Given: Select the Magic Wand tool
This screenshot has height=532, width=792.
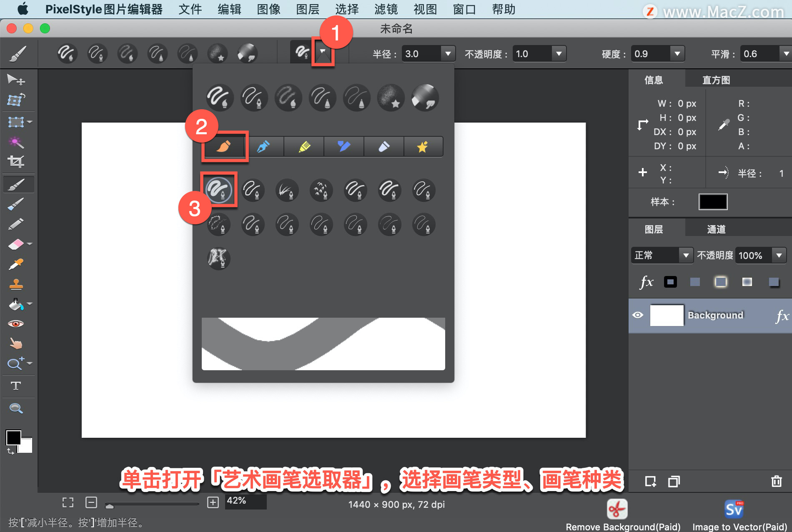Looking at the screenshot, I should (x=16, y=143).
